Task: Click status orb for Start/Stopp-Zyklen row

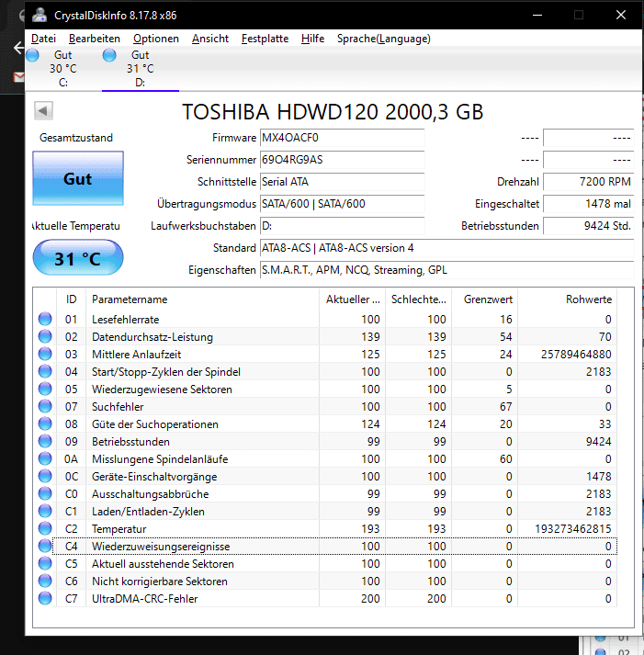Action: point(45,371)
